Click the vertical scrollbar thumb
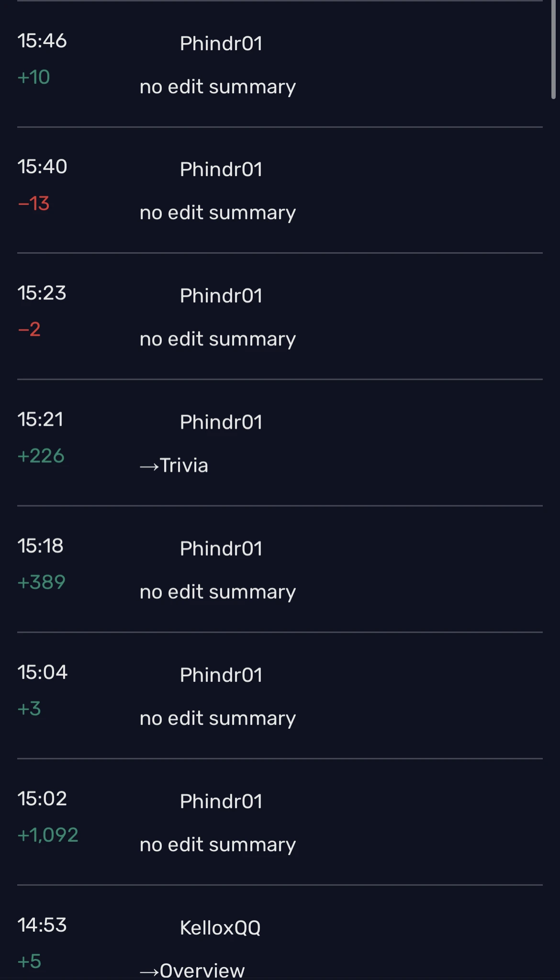560x980 pixels. [554, 48]
